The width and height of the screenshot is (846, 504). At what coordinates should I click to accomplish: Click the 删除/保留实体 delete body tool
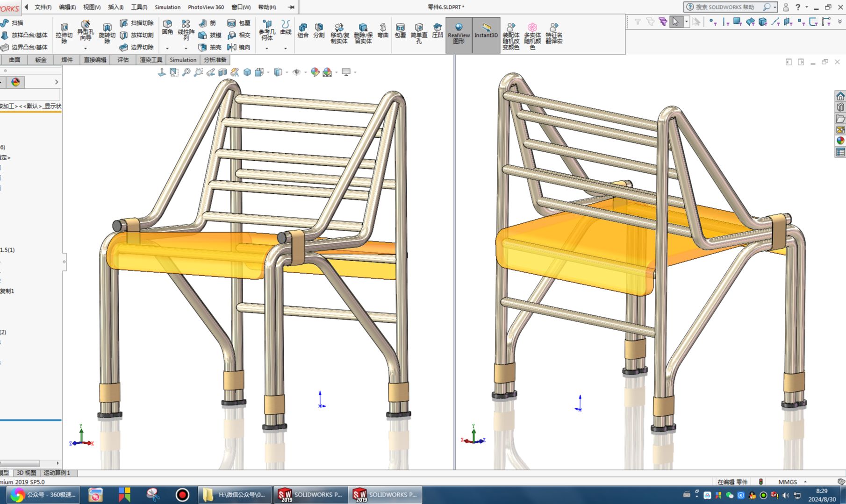click(x=363, y=33)
